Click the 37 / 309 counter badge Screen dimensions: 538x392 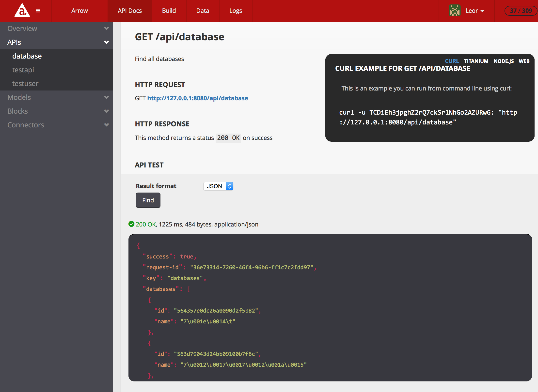pos(521,11)
